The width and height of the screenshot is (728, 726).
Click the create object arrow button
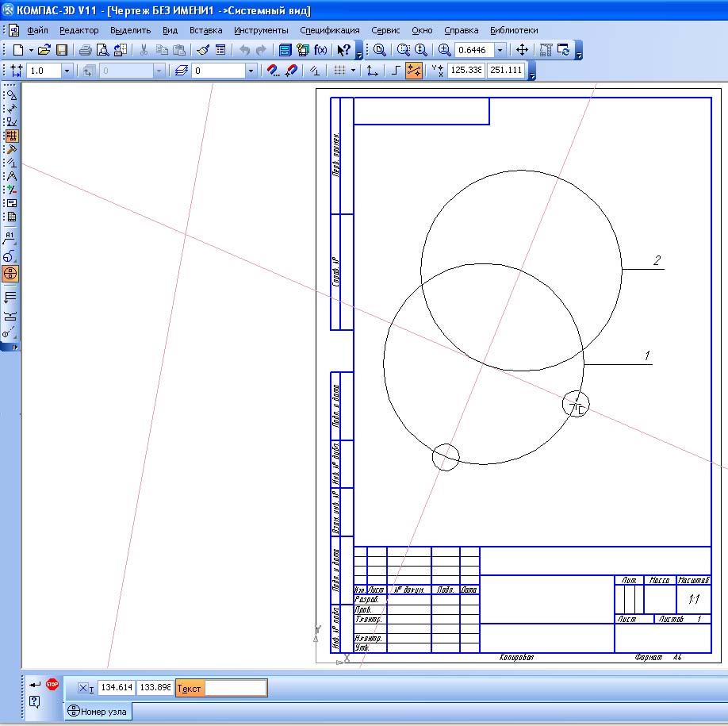[35, 684]
